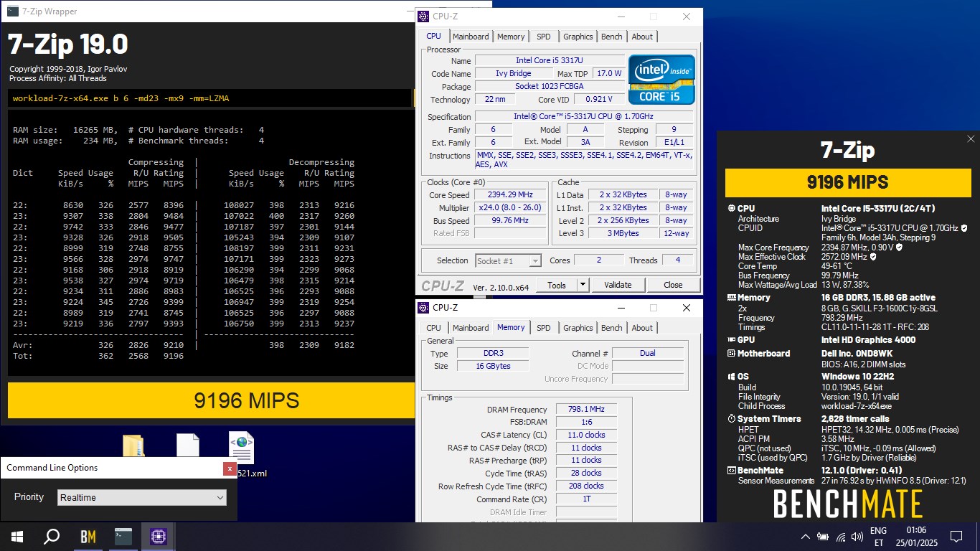Switch to About tab in lower CPU-Z window
This screenshot has width=980, height=551.
642,328
